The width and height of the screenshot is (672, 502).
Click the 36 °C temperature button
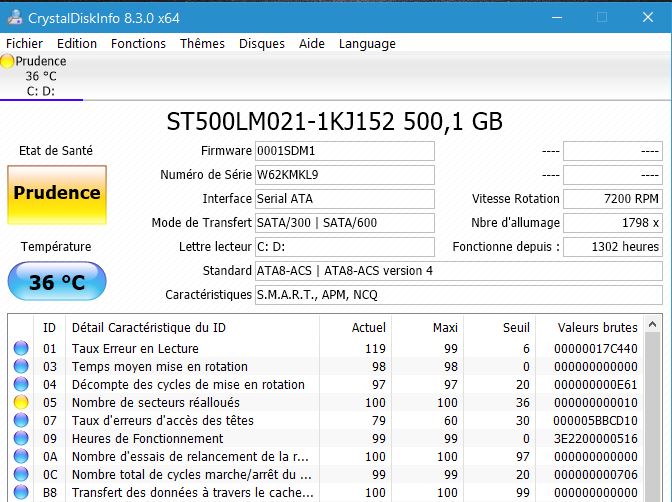tap(57, 281)
